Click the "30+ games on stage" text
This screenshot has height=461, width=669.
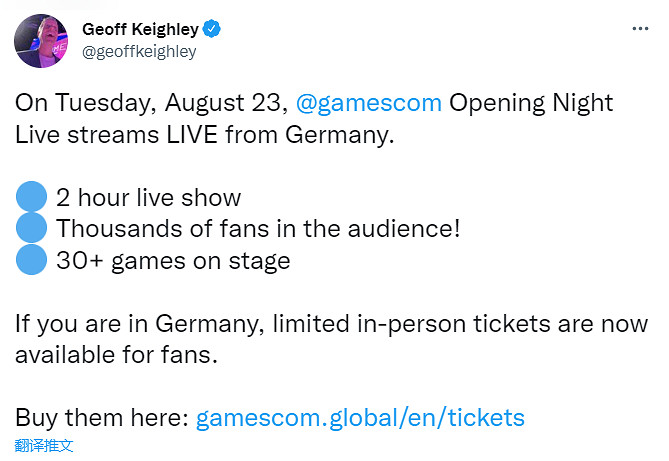(173, 261)
